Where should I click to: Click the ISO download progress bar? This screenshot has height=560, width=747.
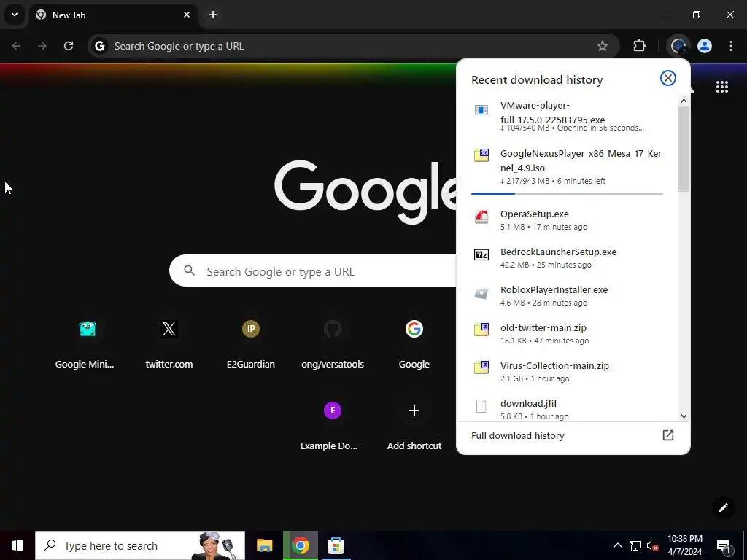tap(567, 193)
